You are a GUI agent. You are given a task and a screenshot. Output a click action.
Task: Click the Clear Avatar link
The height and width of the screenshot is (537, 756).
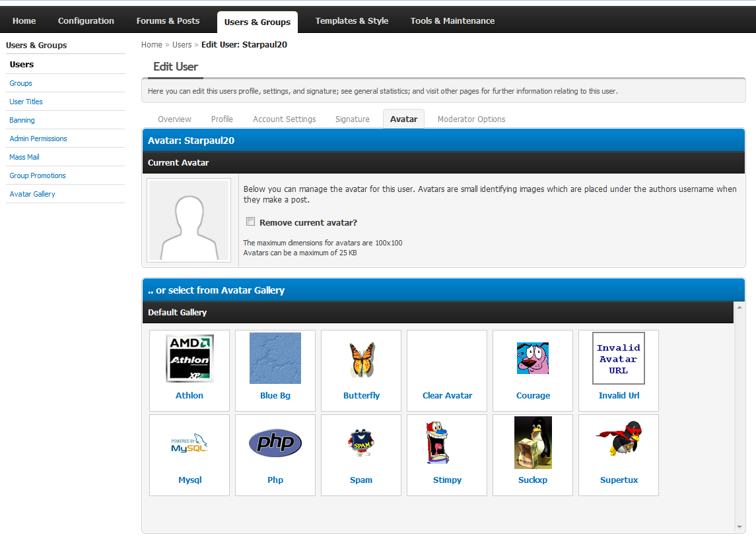(x=448, y=395)
